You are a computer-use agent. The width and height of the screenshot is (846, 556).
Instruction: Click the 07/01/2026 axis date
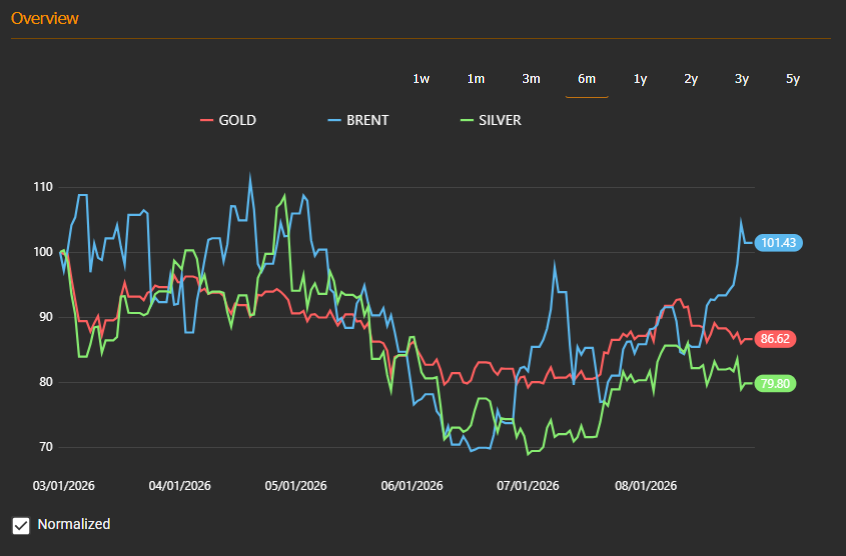tap(528, 486)
